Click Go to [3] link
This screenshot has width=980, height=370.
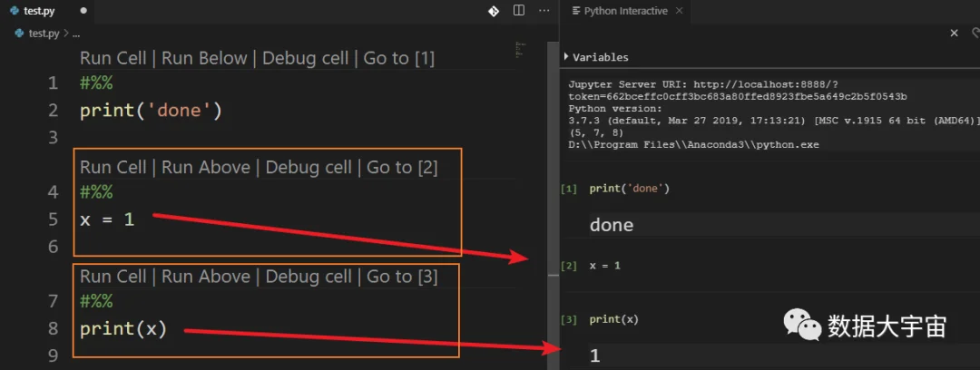click(402, 277)
